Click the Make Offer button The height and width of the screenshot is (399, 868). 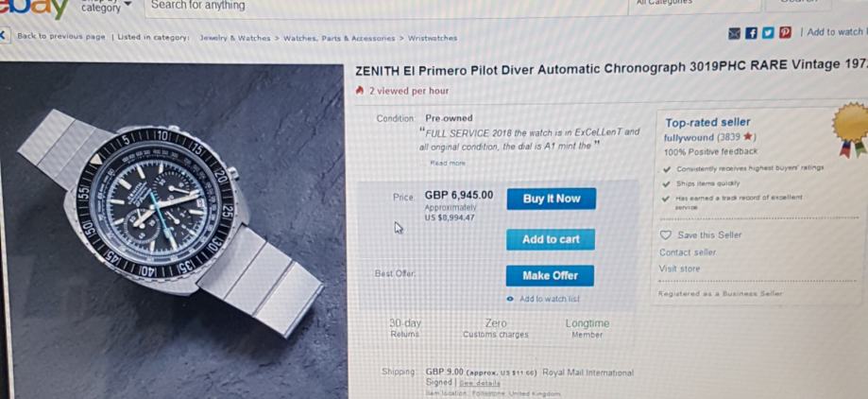550,275
